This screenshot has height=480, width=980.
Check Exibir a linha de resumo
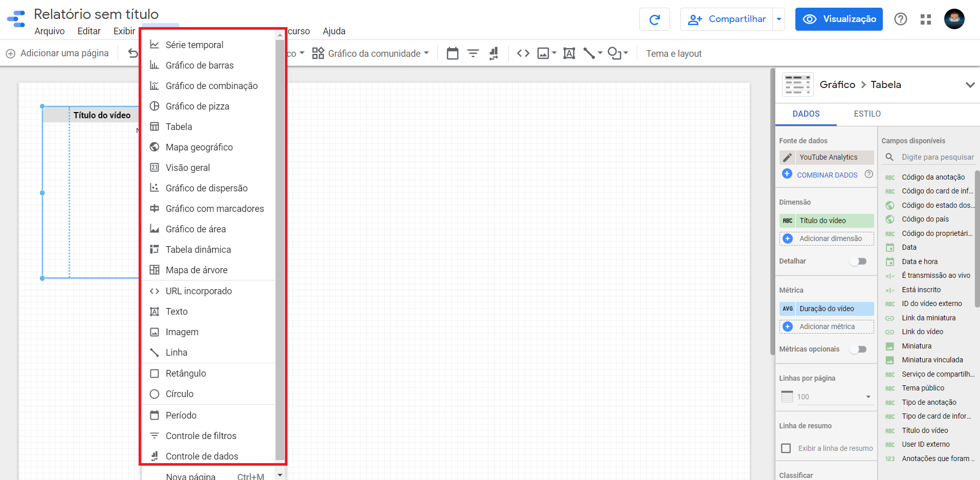[x=787, y=448]
